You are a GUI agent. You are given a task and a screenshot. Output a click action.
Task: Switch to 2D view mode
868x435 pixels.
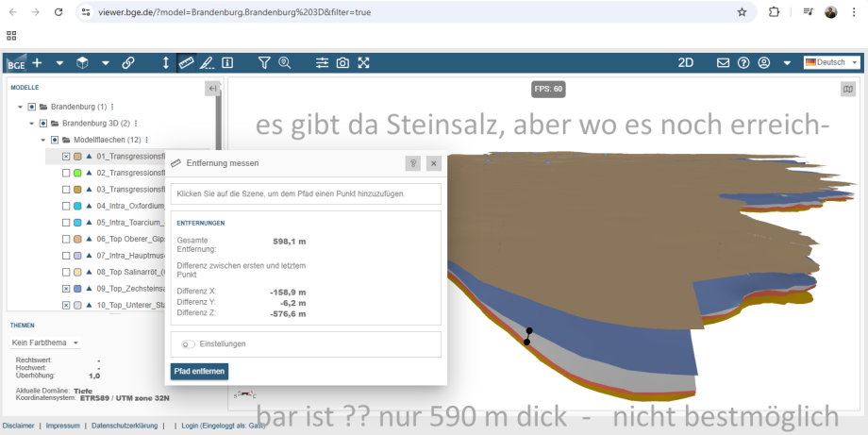pos(687,62)
